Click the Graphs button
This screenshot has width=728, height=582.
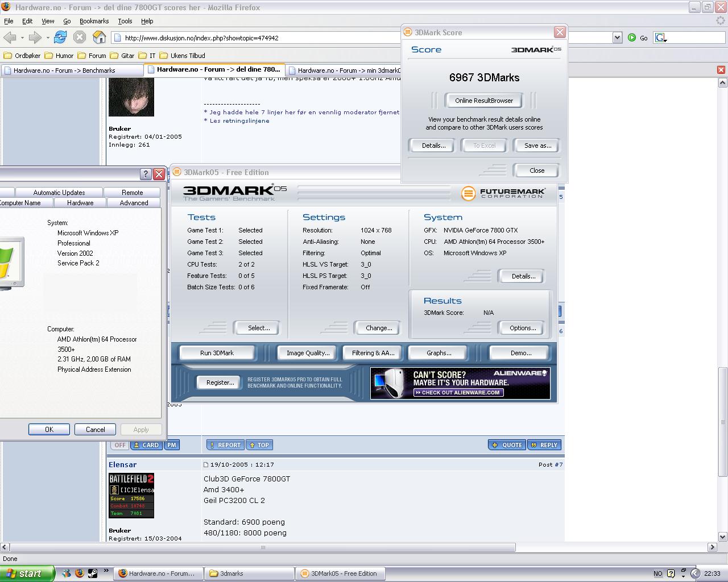point(439,353)
